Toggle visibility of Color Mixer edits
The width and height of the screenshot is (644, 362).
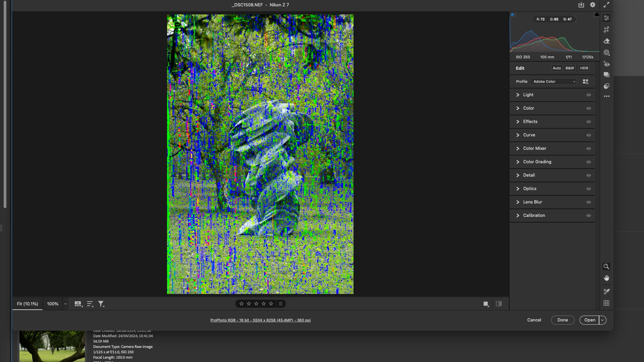coord(588,148)
